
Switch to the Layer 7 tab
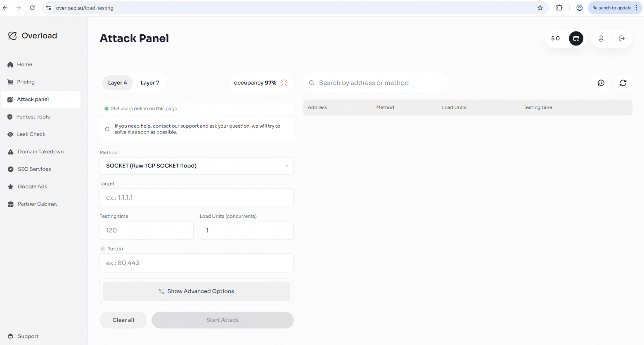150,83
